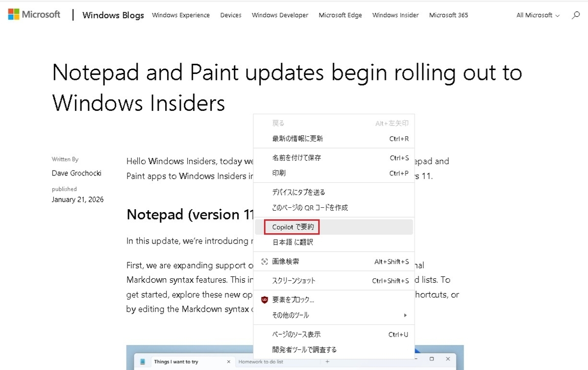Screen dimensions: 588x370
Task: Click author name Dave Grochocki
Action: [77, 173]
